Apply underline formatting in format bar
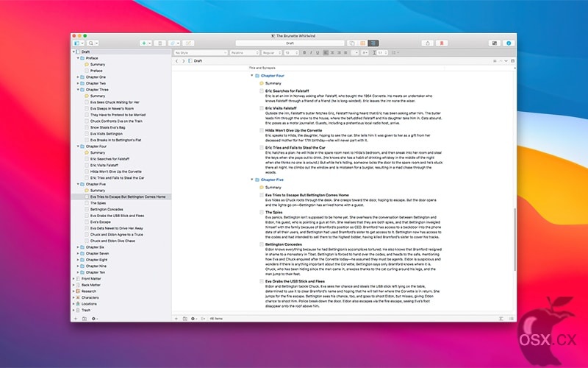The image size is (588, 368). (x=318, y=52)
